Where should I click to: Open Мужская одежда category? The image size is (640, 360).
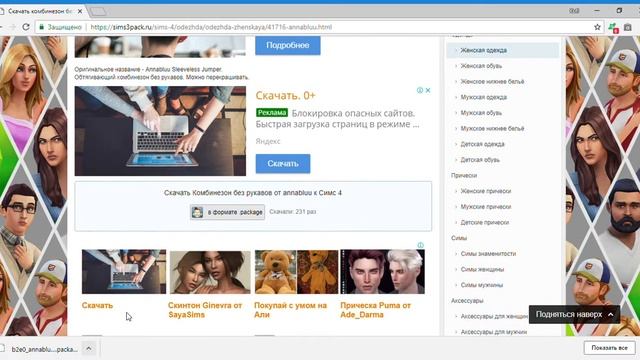tap(484, 97)
